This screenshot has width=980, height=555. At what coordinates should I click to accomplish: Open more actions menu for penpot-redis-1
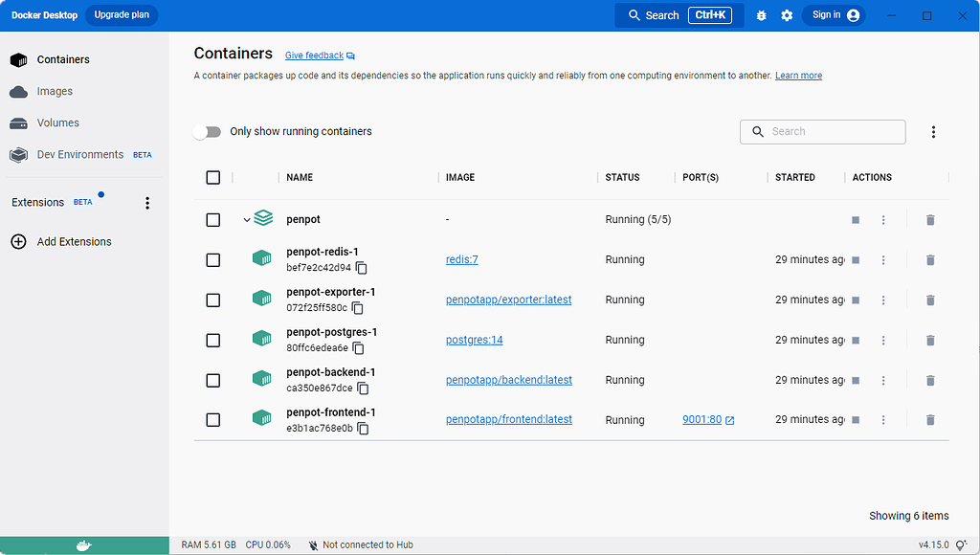coord(883,260)
